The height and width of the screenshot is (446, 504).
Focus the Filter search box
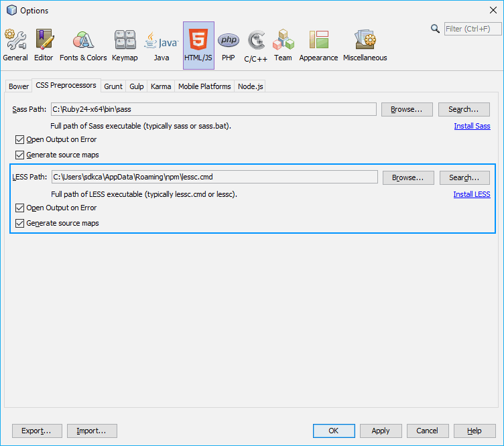[472, 29]
